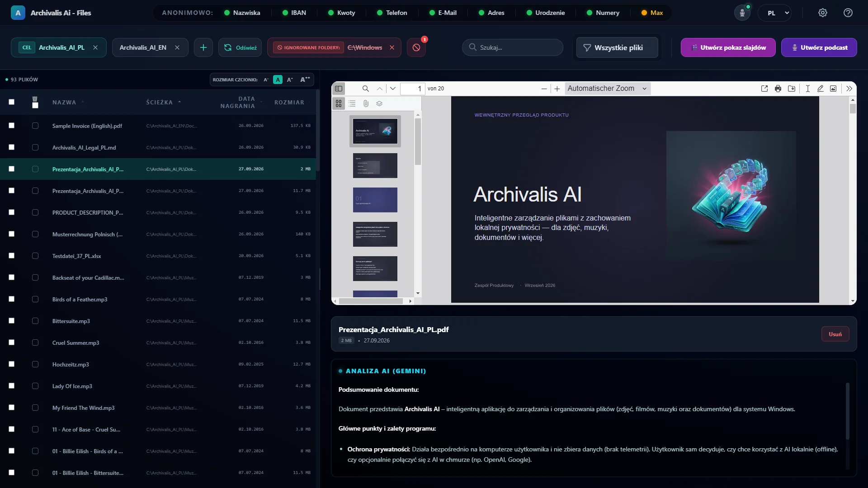Open the Wszystkie pliki filter dropdown
The height and width of the screenshot is (488, 868).
pyautogui.click(x=617, y=47)
